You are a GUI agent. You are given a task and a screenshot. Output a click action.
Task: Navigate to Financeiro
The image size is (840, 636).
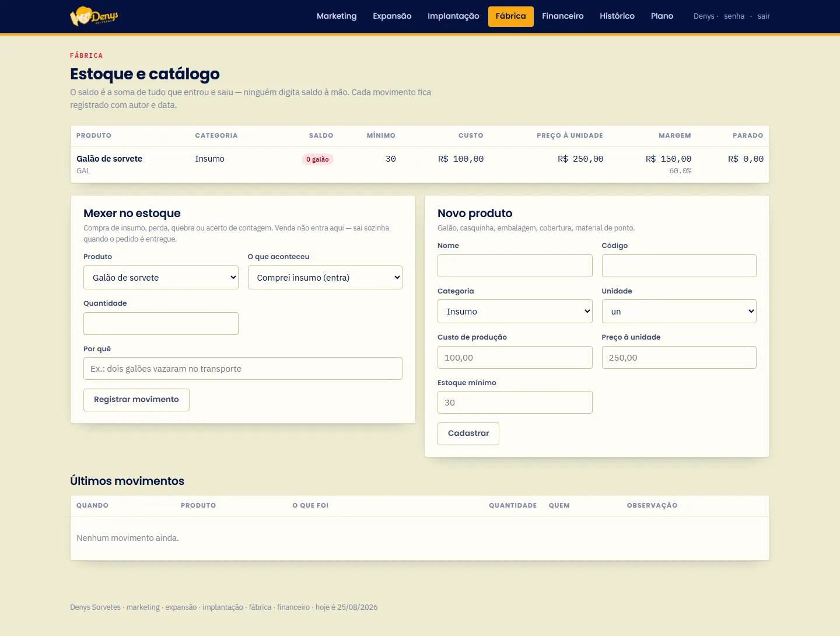tap(563, 16)
